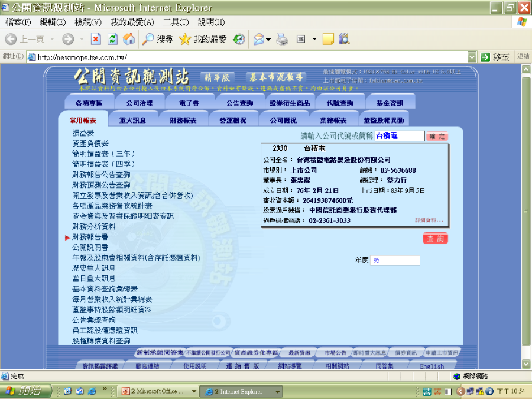Open the English version link
This screenshot has height=399, width=532.
(x=432, y=366)
